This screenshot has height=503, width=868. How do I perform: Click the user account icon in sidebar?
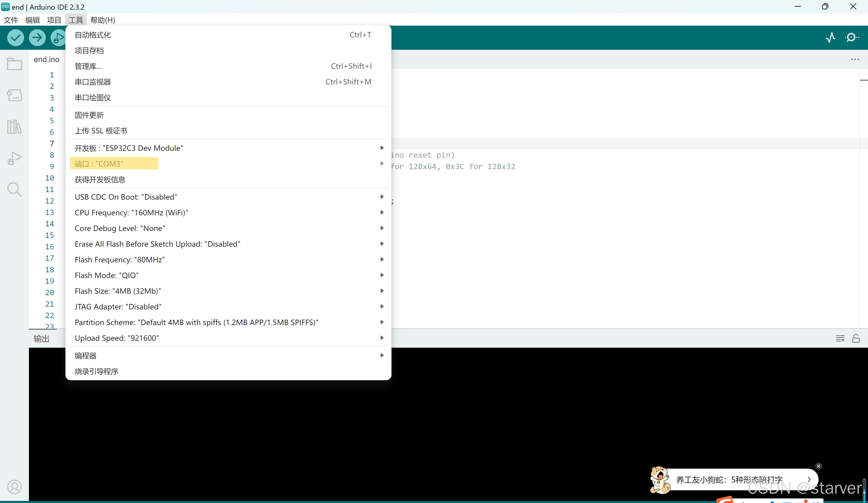pos(14,487)
